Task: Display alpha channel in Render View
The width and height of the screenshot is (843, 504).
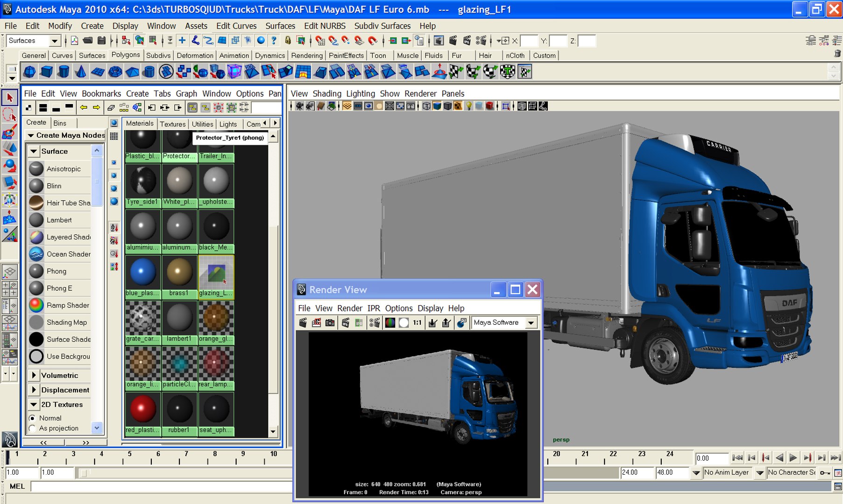Action: coord(404,322)
